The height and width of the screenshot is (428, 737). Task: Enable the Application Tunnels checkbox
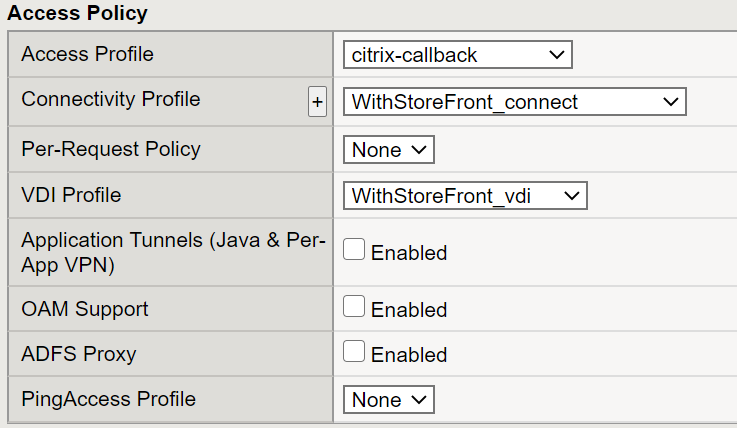pos(354,251)
